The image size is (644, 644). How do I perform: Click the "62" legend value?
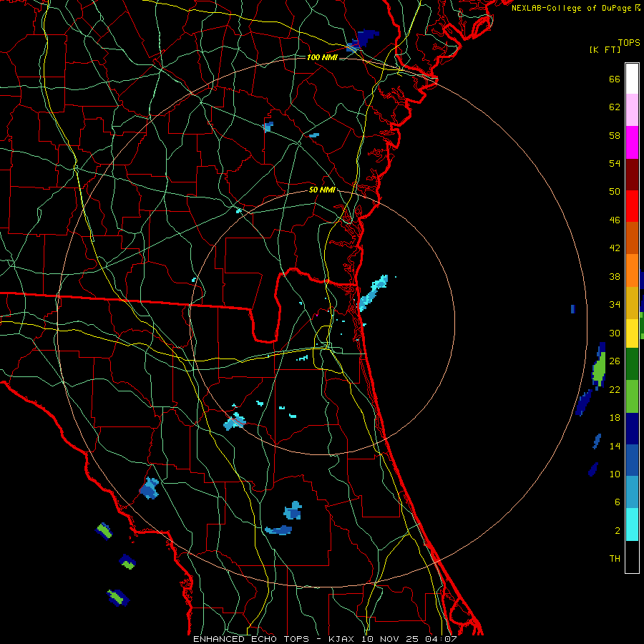pos(615,107)
